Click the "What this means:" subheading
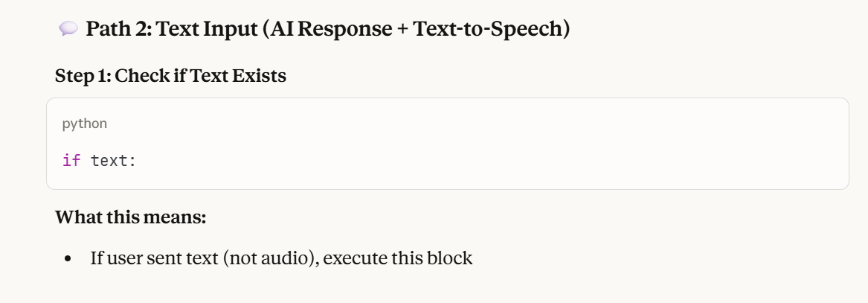Image resolution: width=868 pixels, height=303 pixels. pos(130,218)
